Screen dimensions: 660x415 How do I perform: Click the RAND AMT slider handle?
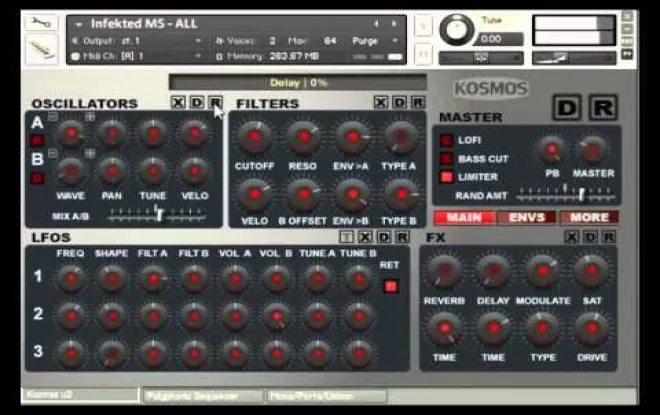581,194
